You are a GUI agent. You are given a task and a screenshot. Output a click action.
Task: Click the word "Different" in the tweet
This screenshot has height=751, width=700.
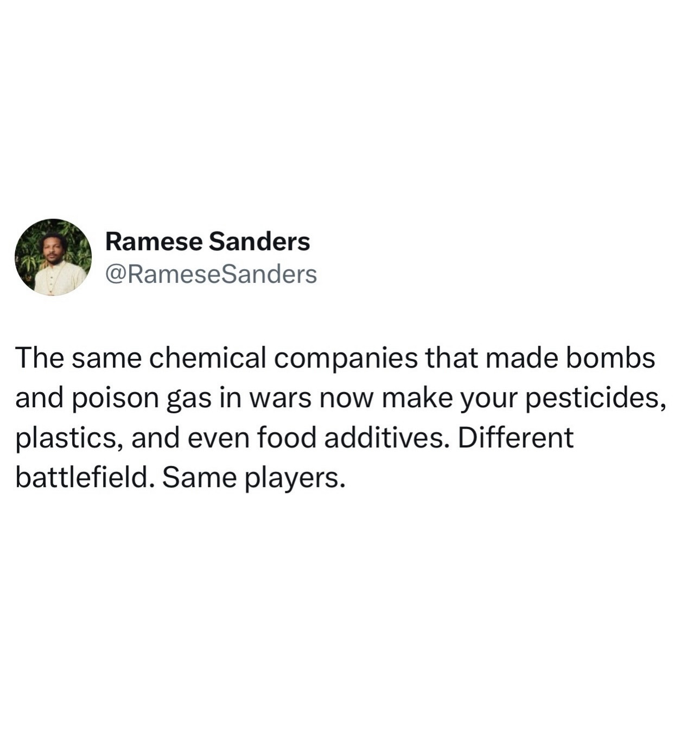(516, 438)
